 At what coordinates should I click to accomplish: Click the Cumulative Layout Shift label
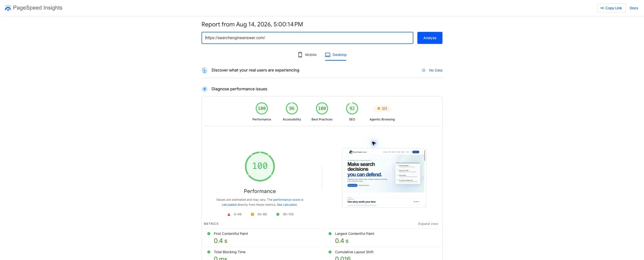pyautogui.click(x=354, y=252)
